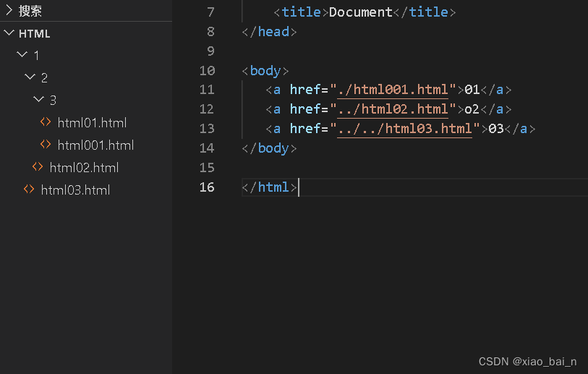The height and width of the screenshot is (374, 588).
Task: Follow the ../html02.html href link
Action: pos(393,109)
